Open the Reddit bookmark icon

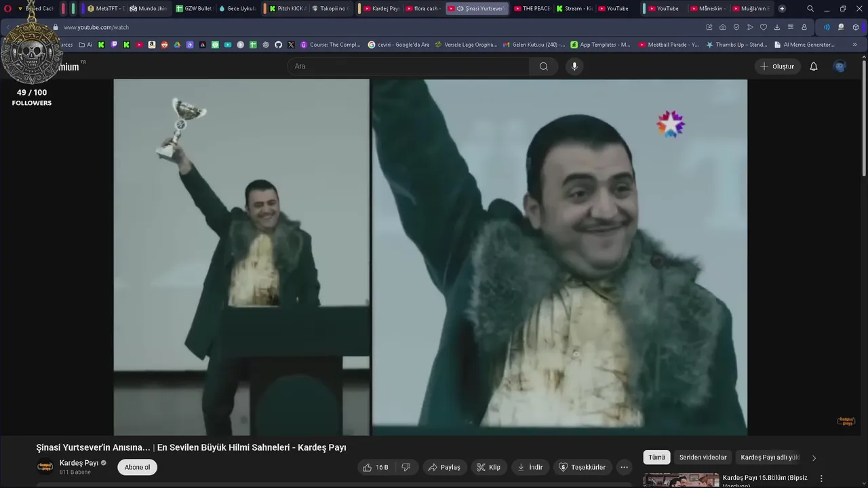tap(164, 45)
